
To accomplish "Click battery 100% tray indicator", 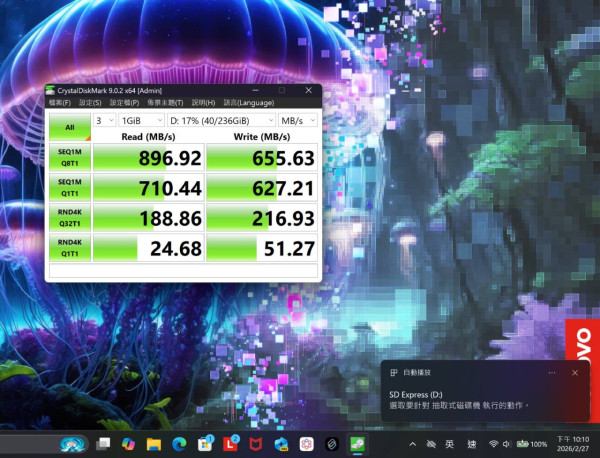I will 532,444.
